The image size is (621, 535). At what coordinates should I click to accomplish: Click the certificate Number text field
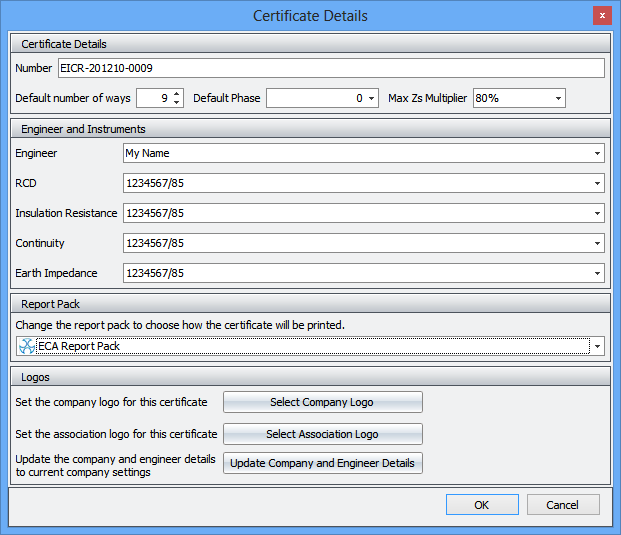tap(330, 68)
